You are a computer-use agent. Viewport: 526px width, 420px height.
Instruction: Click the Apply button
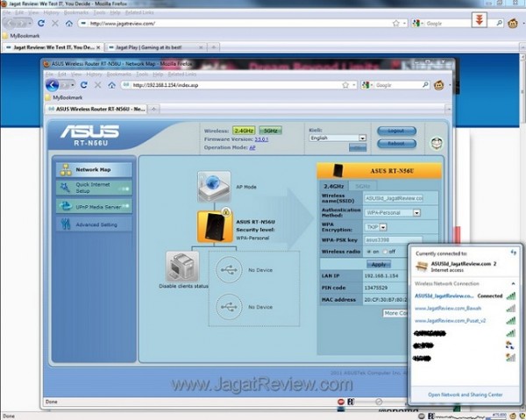tap(379, 264)
